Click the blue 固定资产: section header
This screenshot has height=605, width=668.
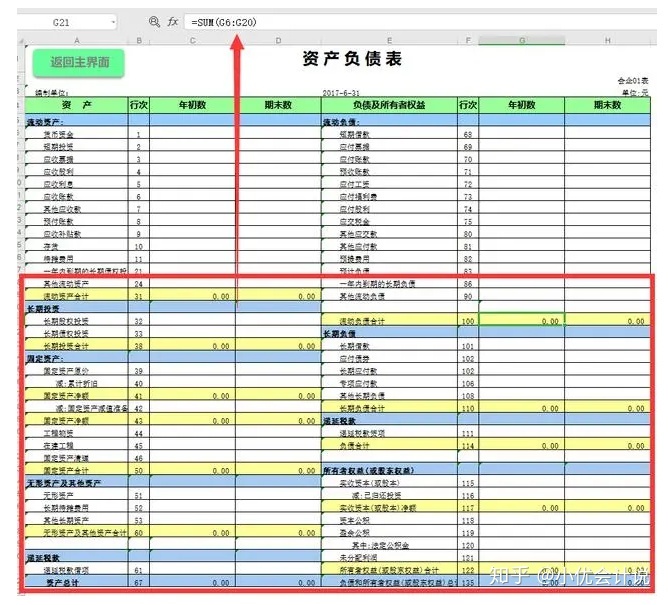(x=77, y=359)
